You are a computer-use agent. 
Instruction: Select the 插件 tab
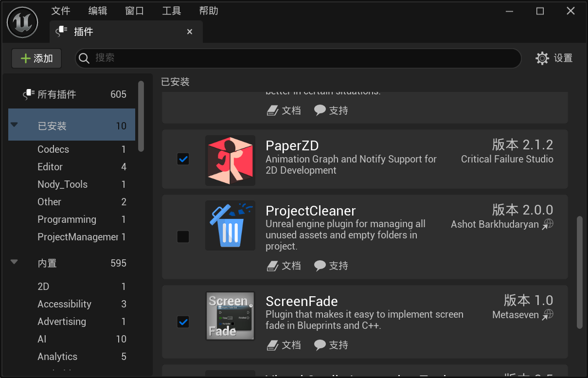(126, 32)
